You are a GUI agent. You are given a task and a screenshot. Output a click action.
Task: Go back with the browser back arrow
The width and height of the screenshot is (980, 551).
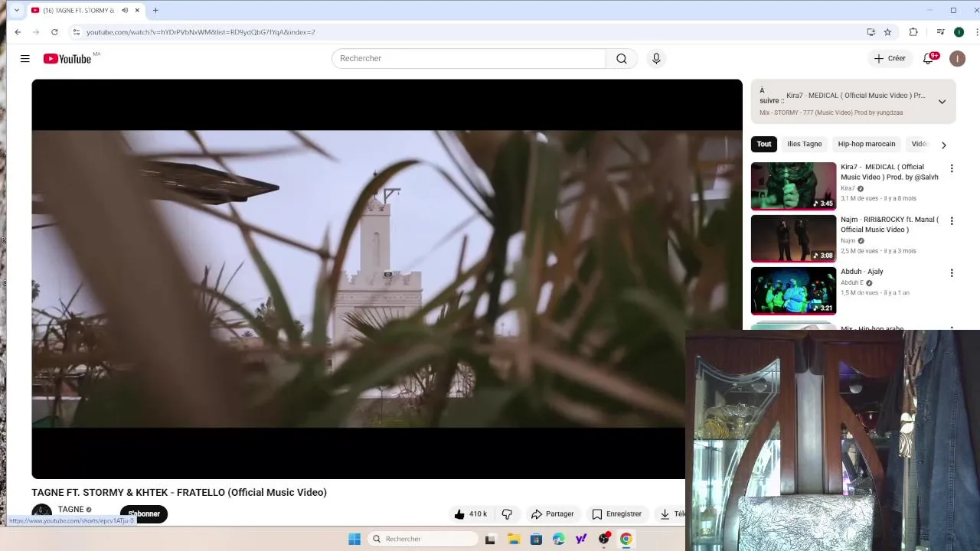18,32
